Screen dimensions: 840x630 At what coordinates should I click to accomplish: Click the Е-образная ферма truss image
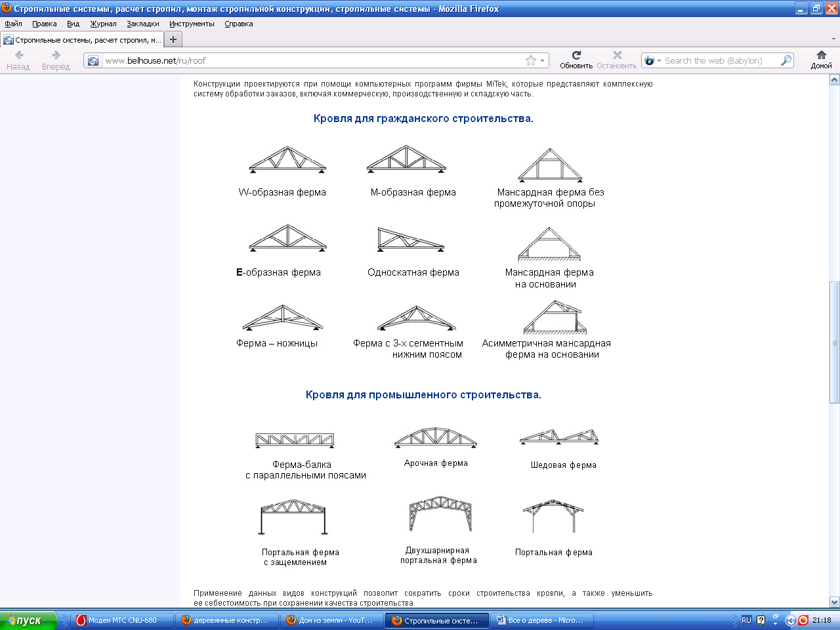coord(287,239)
